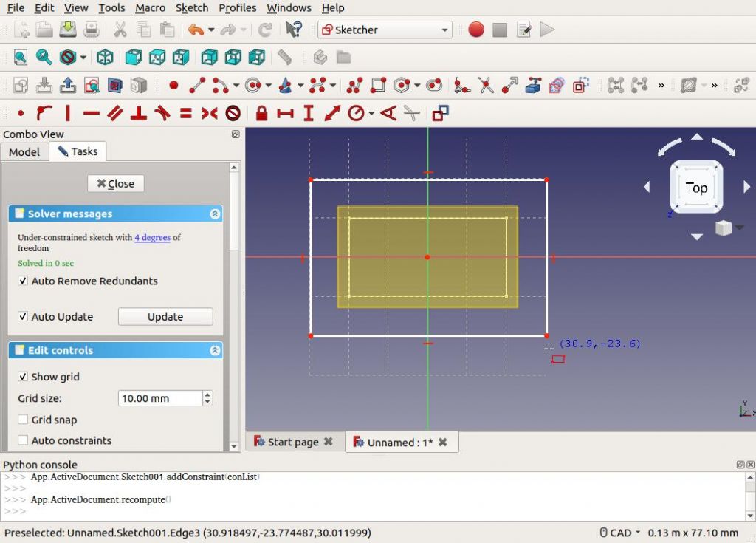Switch to the Start page tab
Image resolution: width=756 pixels, height=543 pixels.
pyautogui.click(x=292, y=442)
